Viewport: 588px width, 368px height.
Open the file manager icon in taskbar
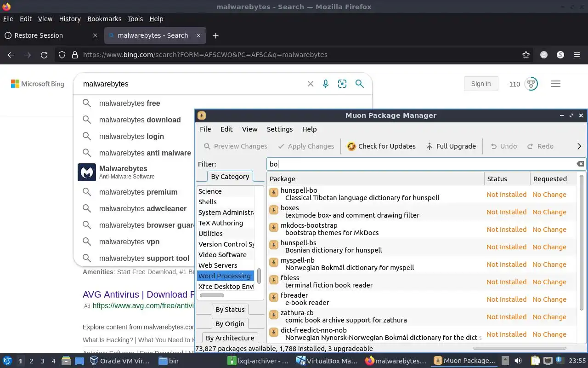coord(66,361)
